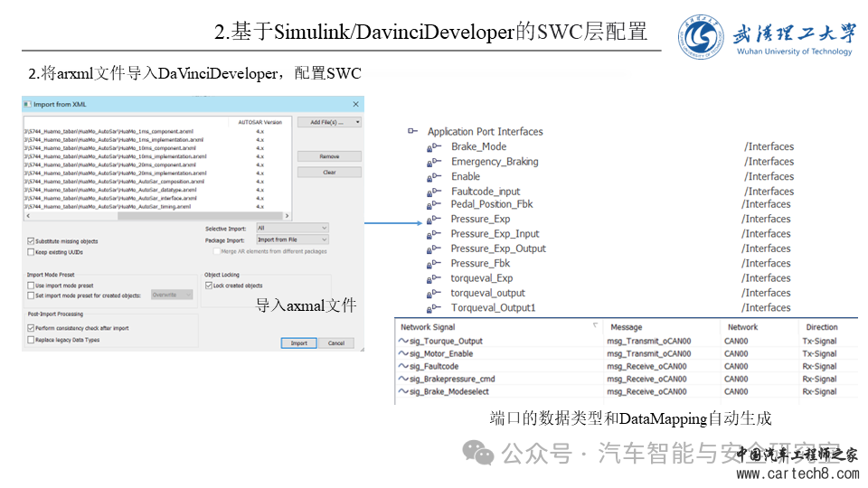The height and width of the screenshot is (488, 868).
Task: Click the port interface icon beside Enable
Action: point(434,177)
